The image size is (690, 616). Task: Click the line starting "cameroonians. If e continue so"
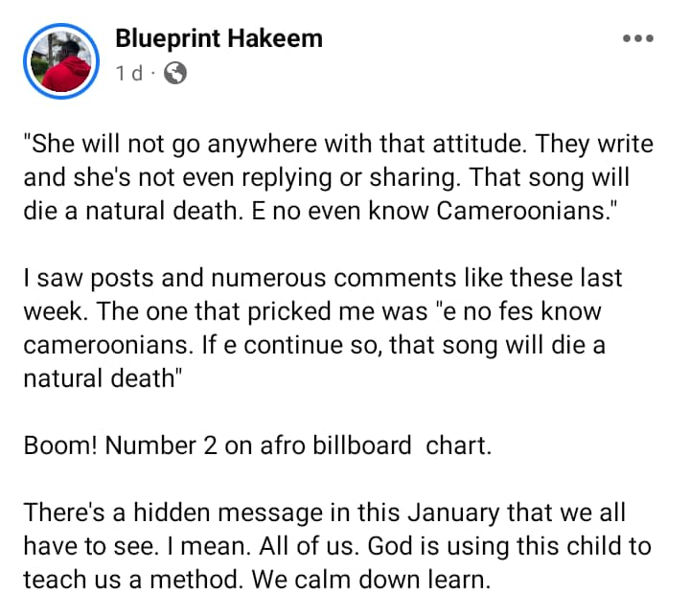(x=314, y=345)
